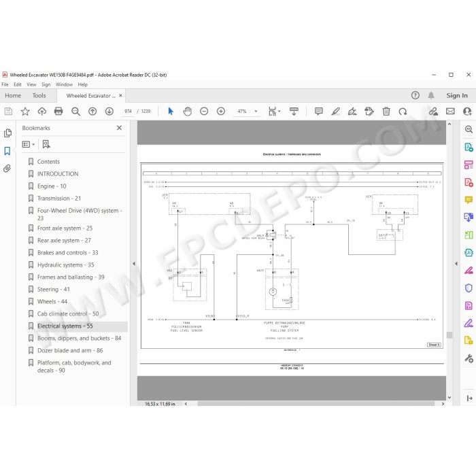
Task: Open Help question mark icon
Action: [x=415, y=95]
